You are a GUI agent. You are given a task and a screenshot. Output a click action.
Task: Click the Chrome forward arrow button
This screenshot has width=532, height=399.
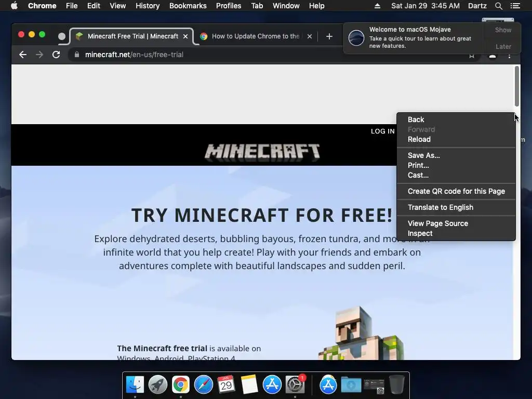point(39,55)
